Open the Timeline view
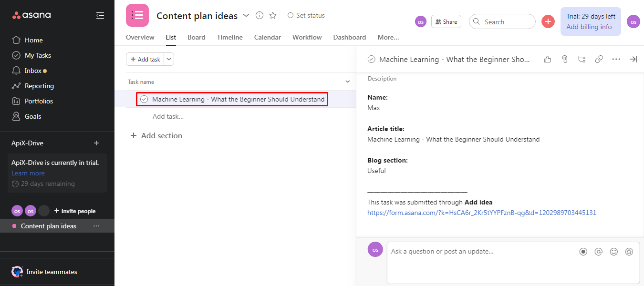 [x=229, y=37]
